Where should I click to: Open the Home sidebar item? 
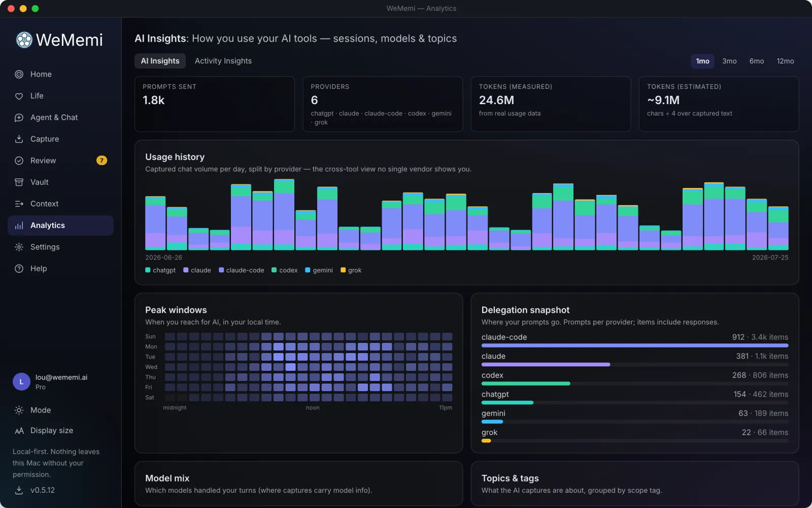click(60, 74)
